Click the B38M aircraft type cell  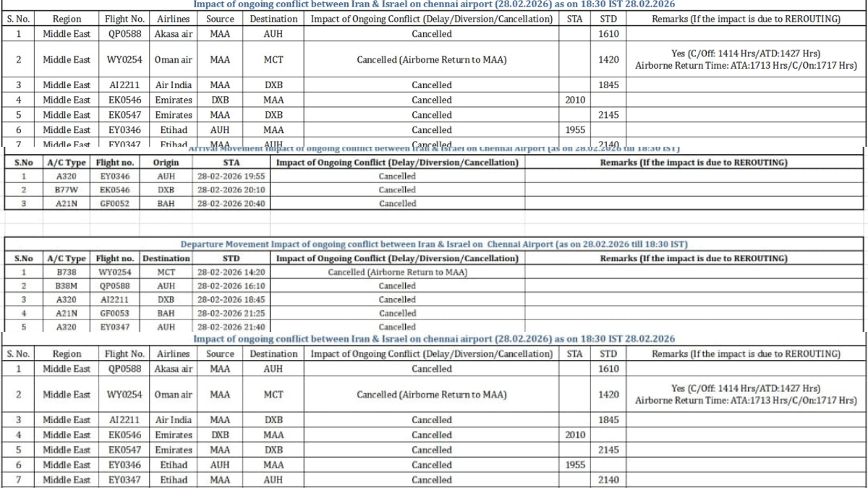coord(66,286)
